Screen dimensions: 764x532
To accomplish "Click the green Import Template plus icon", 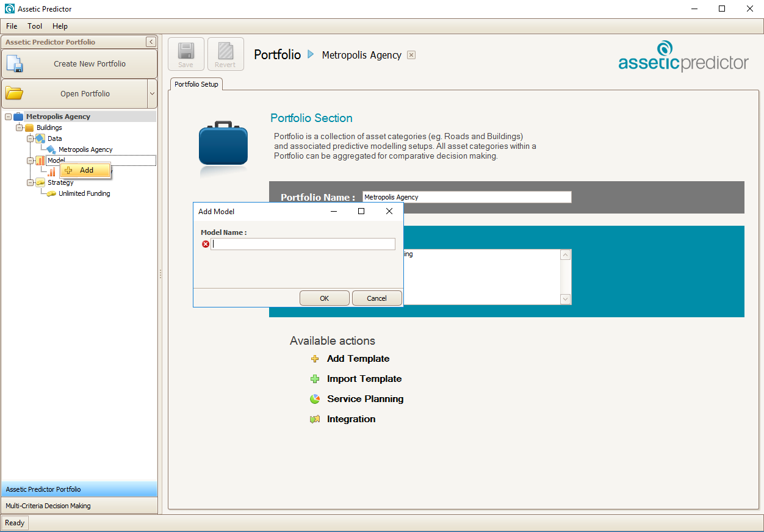I will 315,379.
